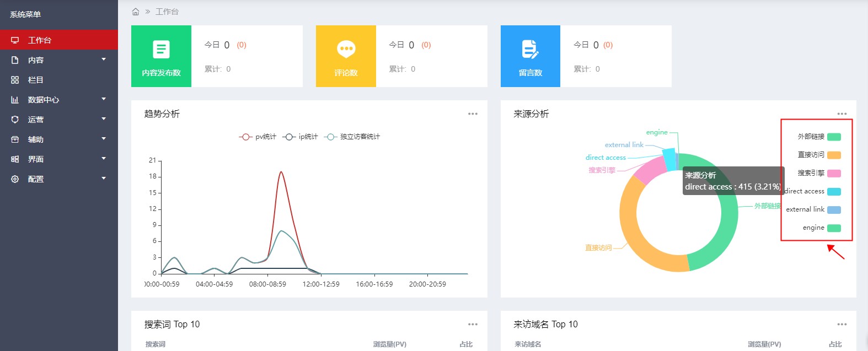Click the orange 直接访问 legend swatch
The height and width of the screenshot is (351, 868).
pyautogui.click(x=834, y=155)
